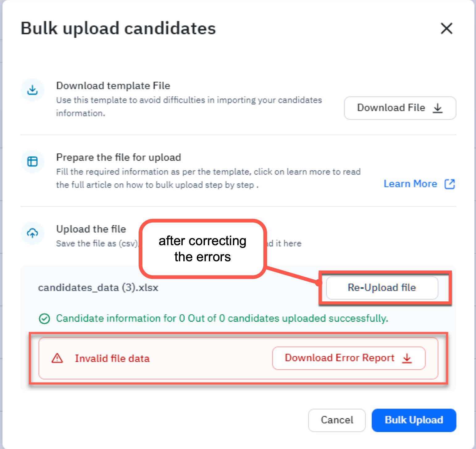Click the cloud upload icon
The width and height of the screenshot is (476, 449).
[32, 233]
